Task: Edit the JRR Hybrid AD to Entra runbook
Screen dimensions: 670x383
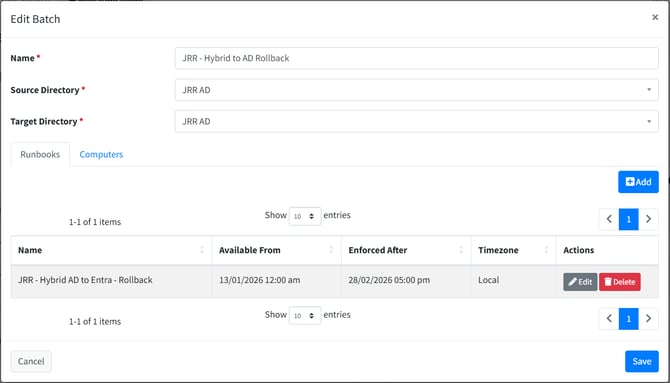Action: tap(580, 282)
